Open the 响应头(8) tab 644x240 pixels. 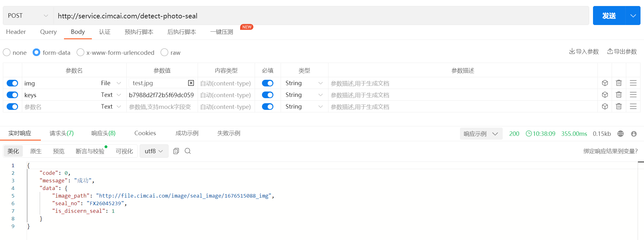pos(103,133)
